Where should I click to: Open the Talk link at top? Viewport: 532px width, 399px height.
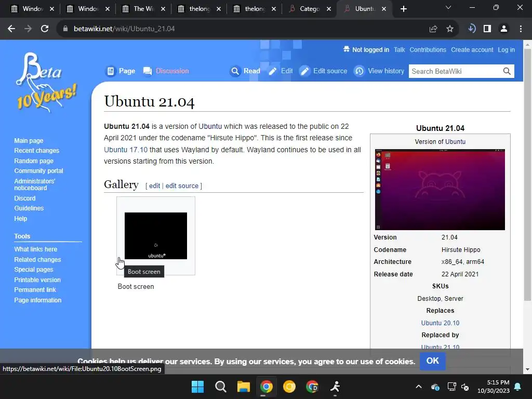point(400,50)
